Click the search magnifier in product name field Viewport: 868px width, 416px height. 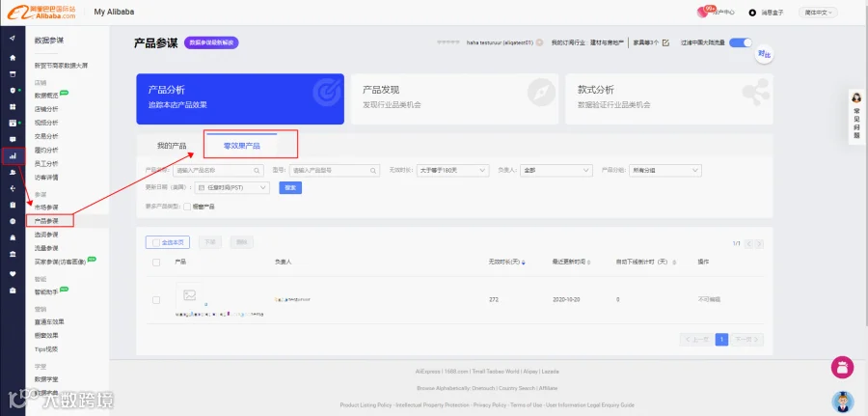[x=257, y=171]
